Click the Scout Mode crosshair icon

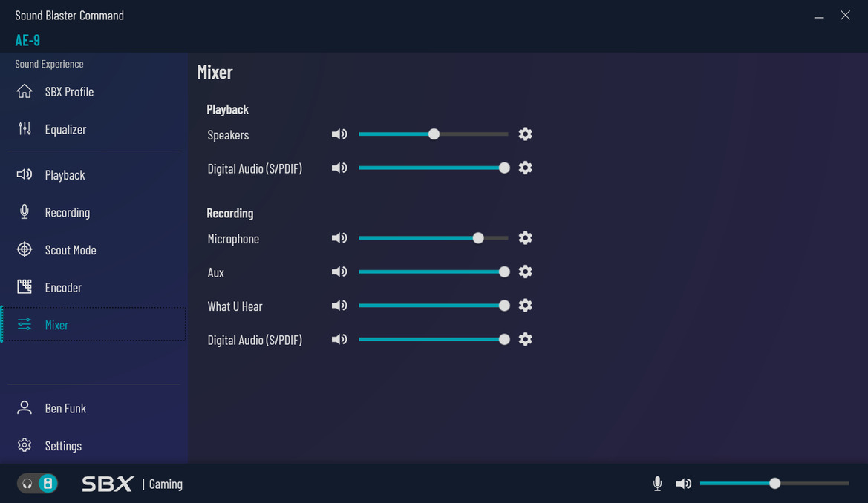click(x=25, y=249)
